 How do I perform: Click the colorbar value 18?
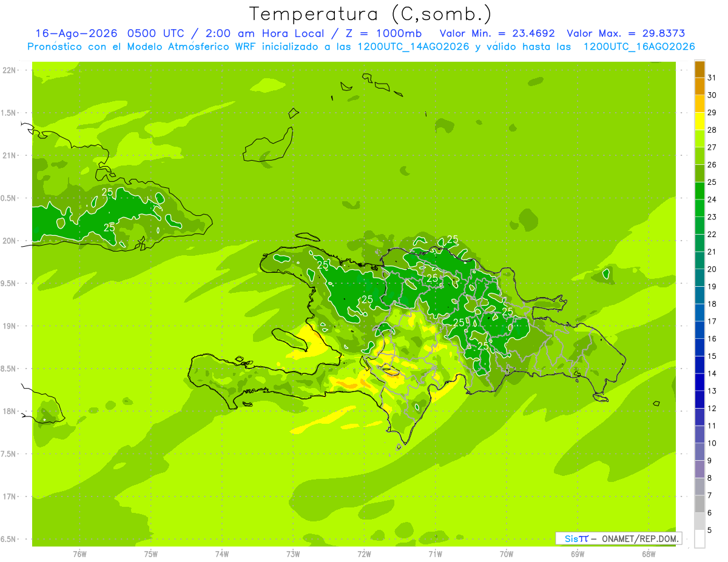point(712,304)
